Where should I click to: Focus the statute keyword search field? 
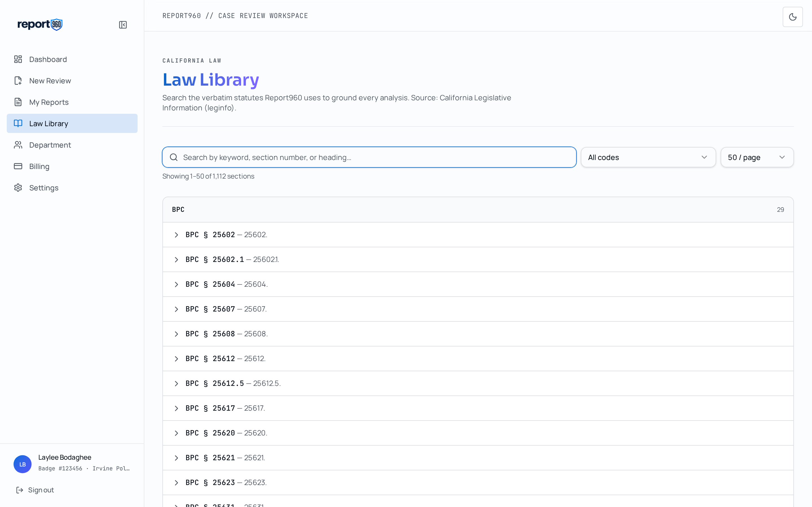[x=369, y=157]
